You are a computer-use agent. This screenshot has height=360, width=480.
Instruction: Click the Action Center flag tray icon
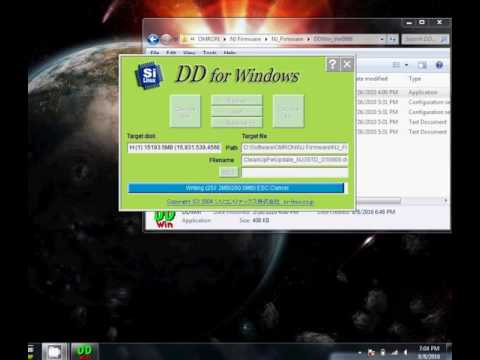(x=371, y=352)
